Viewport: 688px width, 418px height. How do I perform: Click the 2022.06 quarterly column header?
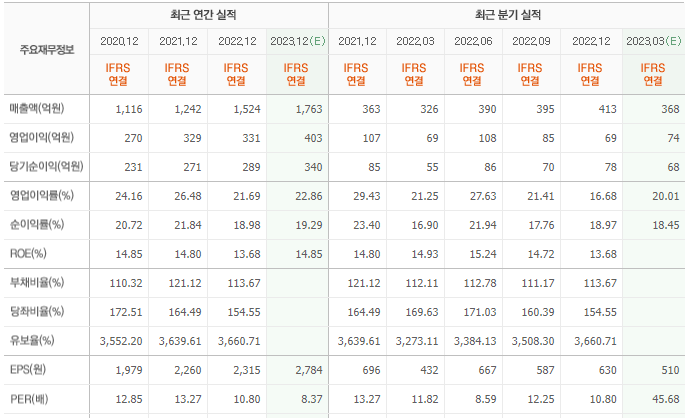pyautogui.click(x=473, y=41)
